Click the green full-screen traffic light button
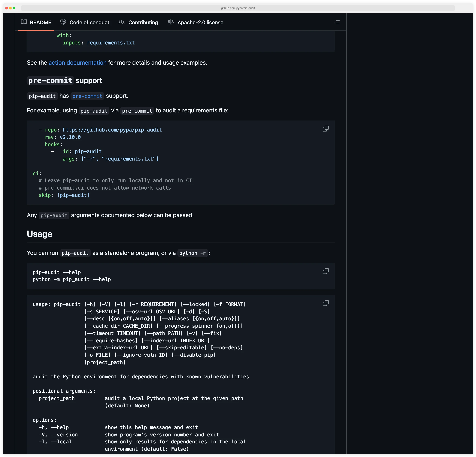 click(14, 8)
